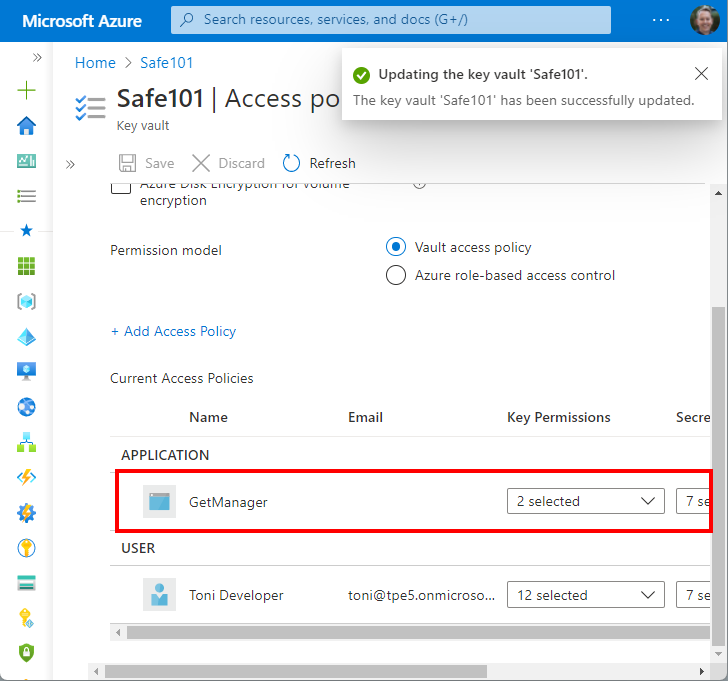Click the Refresh toolbar button
Screen dimensions: 728x681
point(319,163)
